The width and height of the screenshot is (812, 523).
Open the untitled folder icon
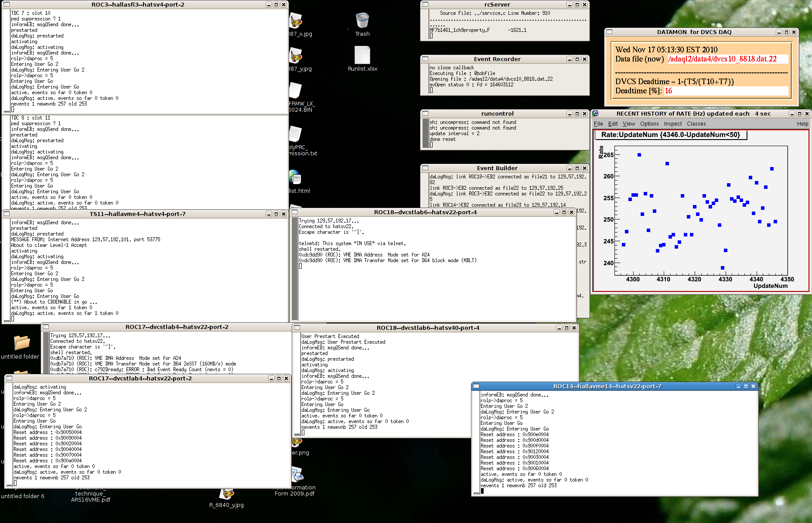click(x=20, y=347)
